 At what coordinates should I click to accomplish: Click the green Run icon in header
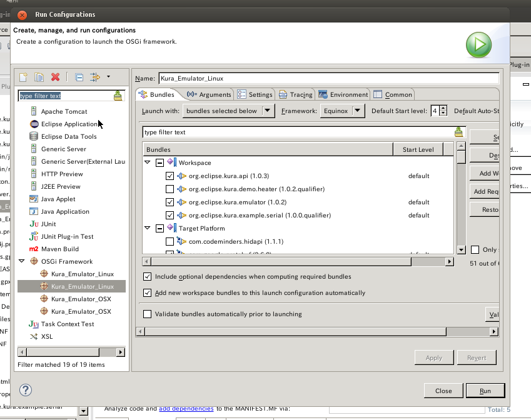pos(478,44)
